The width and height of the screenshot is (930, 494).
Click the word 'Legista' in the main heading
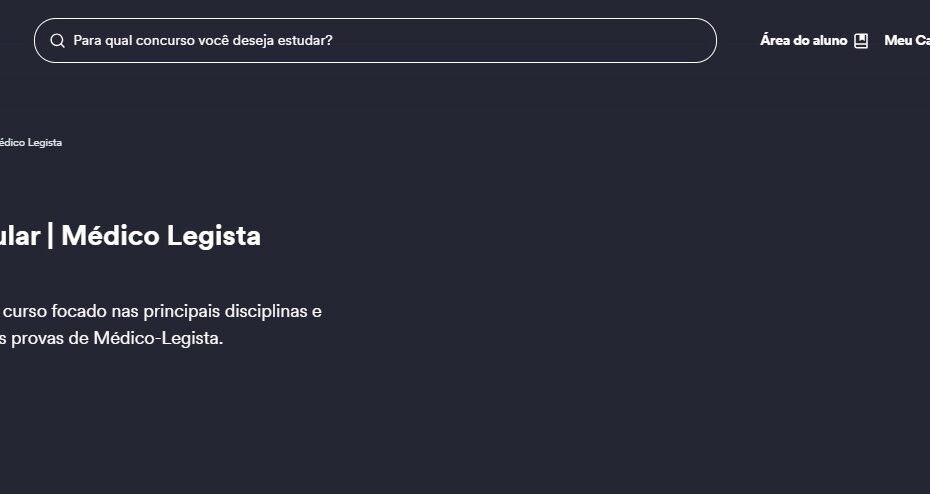click(x=214, y=237)
